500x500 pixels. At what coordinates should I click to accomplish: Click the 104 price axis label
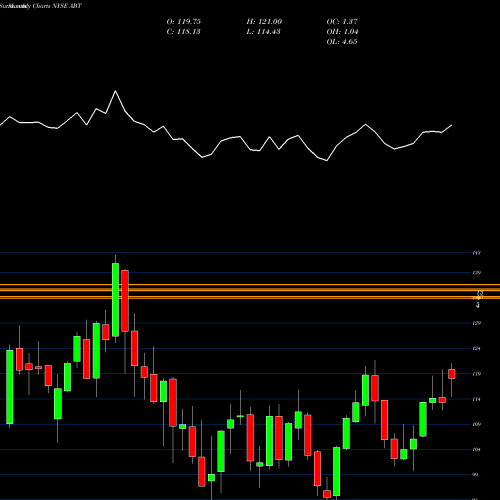pos(477,450)
